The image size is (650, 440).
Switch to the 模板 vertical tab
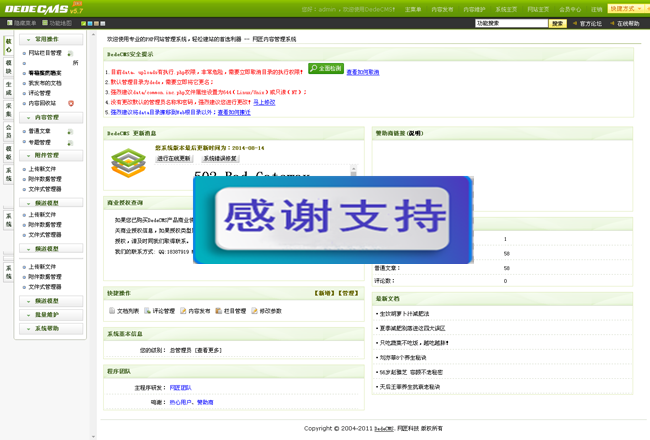click(x=9, y=153)
